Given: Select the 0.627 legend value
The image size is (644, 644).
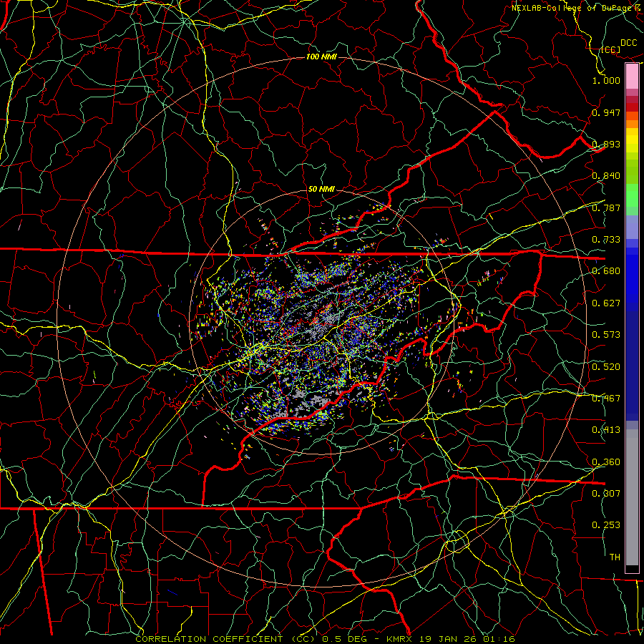Looking at the screenshot, I should (x=606, y=303).
